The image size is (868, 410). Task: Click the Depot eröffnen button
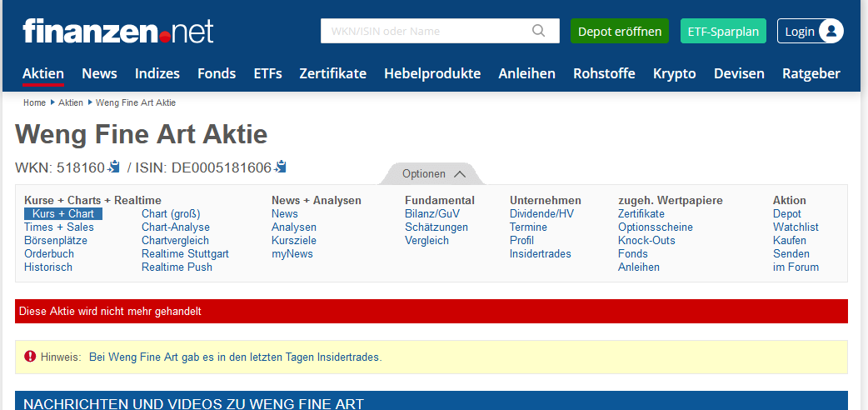620,31
